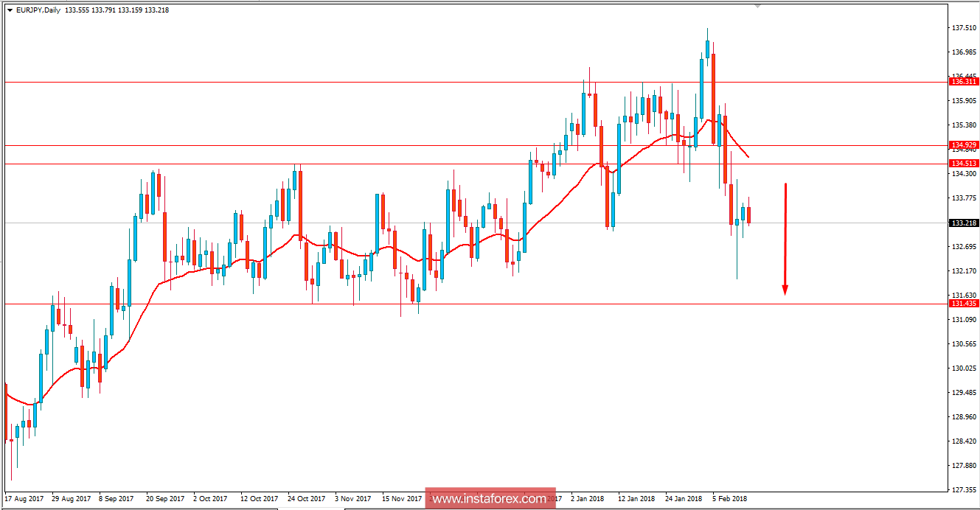The image size is (980, 510).
Task: Click the 136.311 resistance price label
Action: click(962, 83)
